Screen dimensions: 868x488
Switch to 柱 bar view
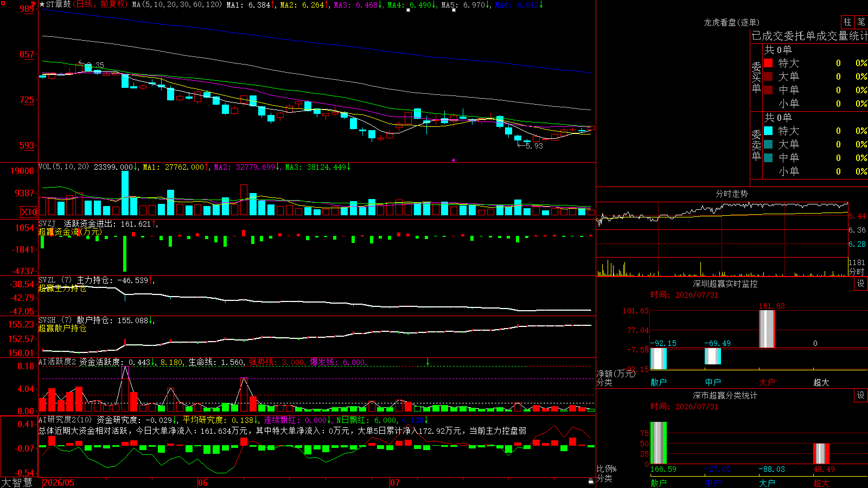[847, 22]
